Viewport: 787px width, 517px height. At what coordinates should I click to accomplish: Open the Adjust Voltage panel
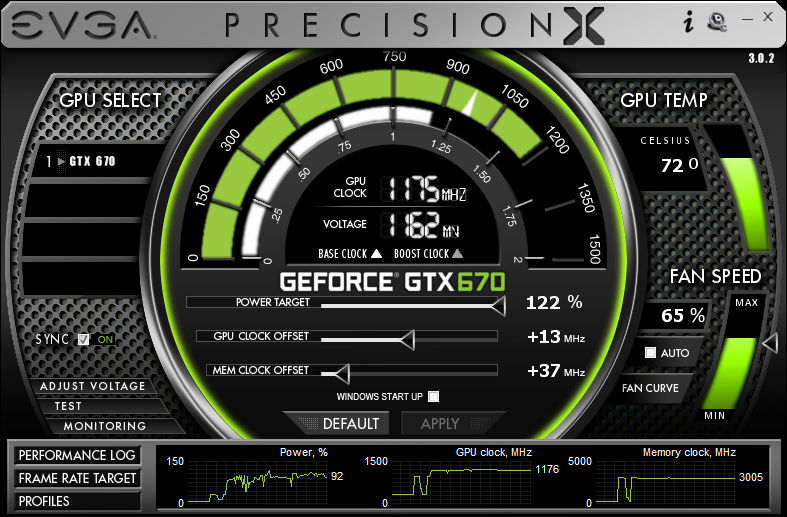93,386
